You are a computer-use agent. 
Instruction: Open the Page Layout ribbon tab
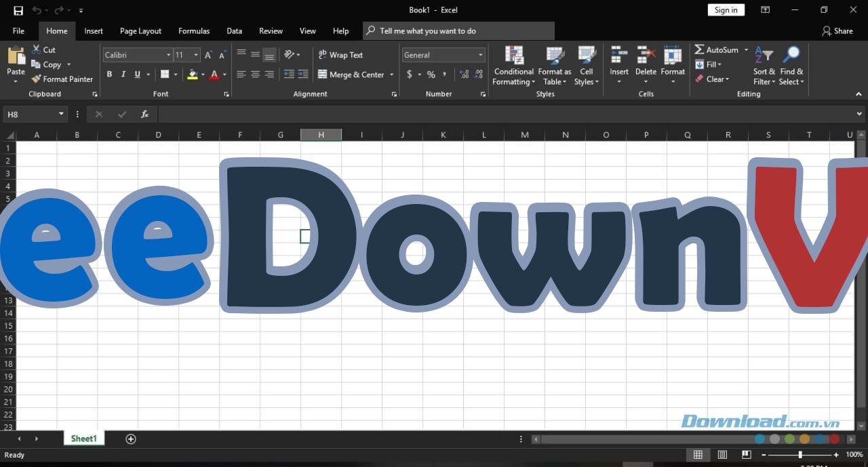140,31
